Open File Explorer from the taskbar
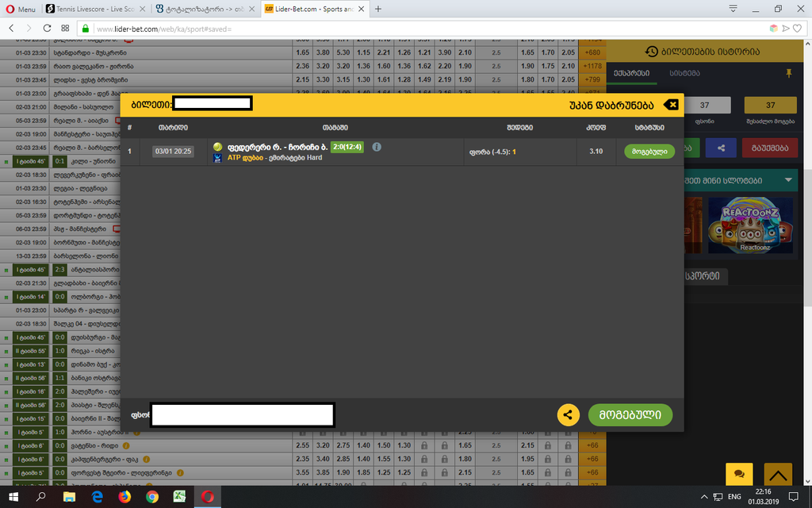 [69, 497]
